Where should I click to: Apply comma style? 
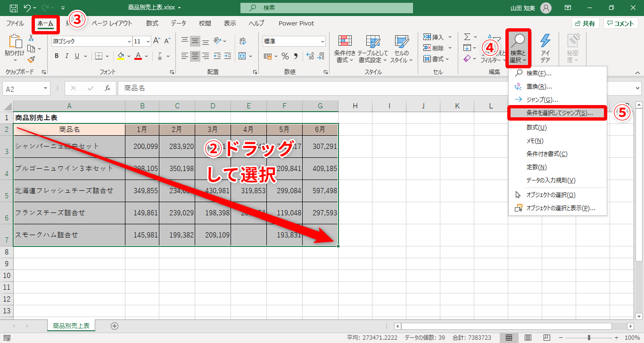pyautogui.click(x=296, y=56)
